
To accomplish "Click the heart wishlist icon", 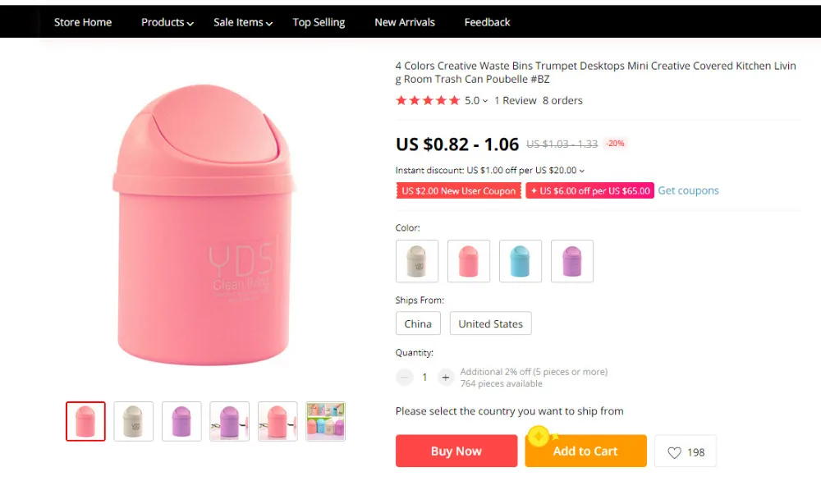I will click(674, 452).
